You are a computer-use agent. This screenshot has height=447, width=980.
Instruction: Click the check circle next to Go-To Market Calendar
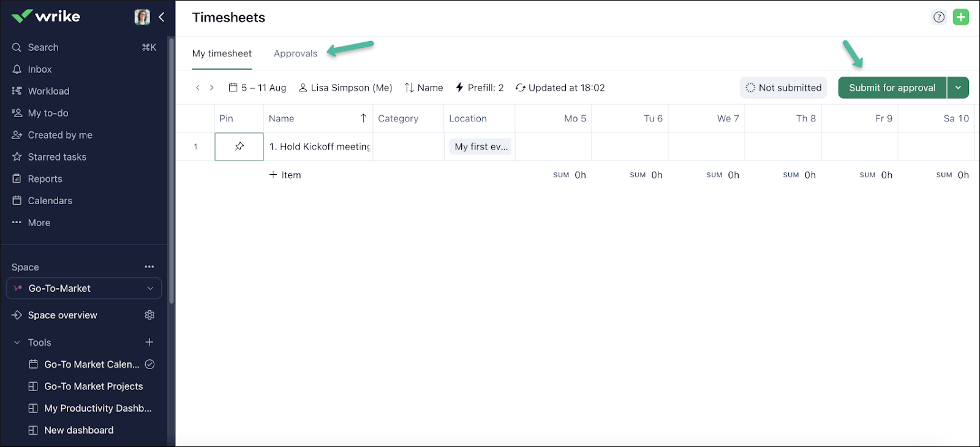[x=149, y=364]
